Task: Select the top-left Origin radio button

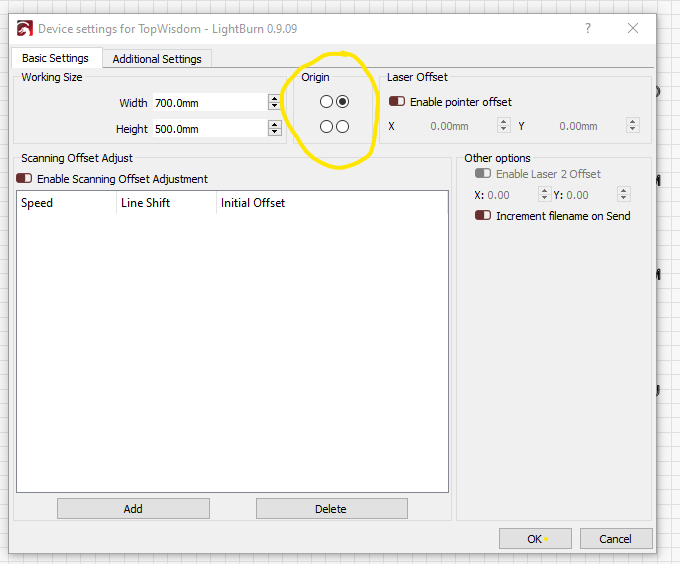Action: (x=326, y=102)
